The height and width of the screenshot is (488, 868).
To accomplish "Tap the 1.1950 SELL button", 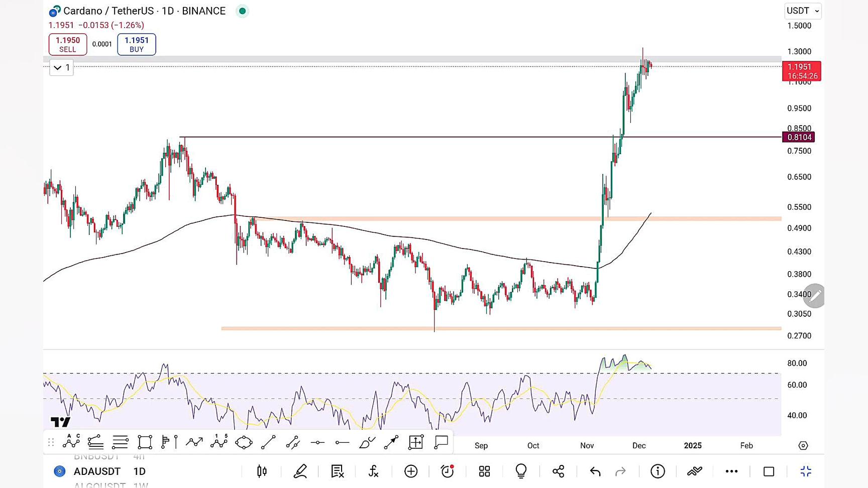I will point(68,45).
